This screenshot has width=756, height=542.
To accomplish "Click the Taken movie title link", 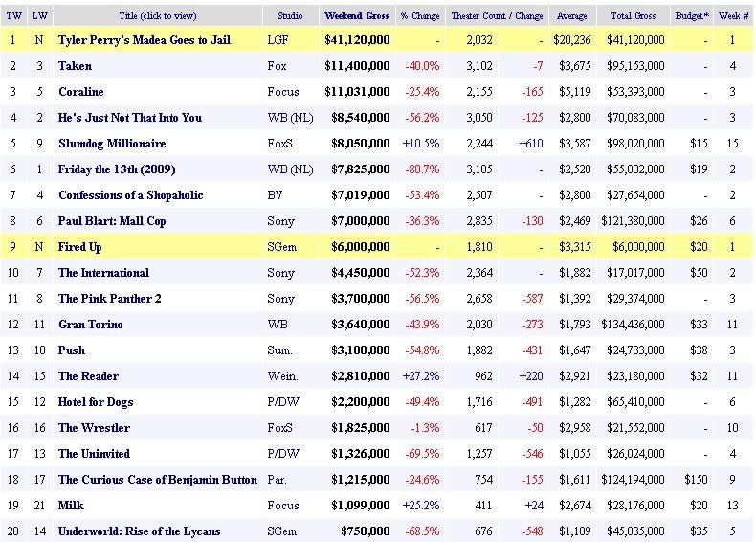I will pos(75,66).
